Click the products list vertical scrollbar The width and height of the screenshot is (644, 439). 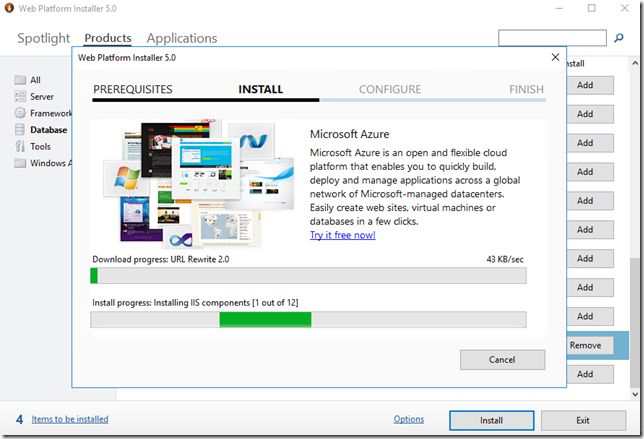tap(635, 322)
